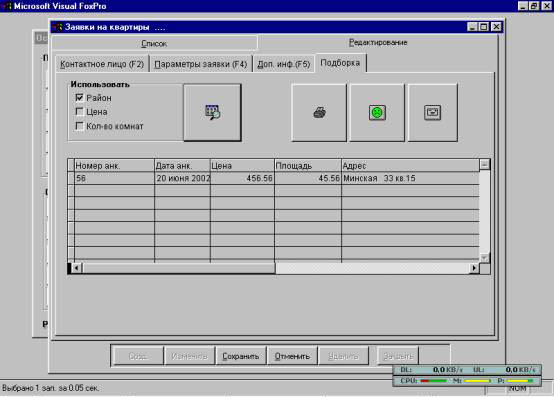Enable the Кол-во комнат checkbox
This screenshot has height=397, width=554.
click(x=79, y=126)
